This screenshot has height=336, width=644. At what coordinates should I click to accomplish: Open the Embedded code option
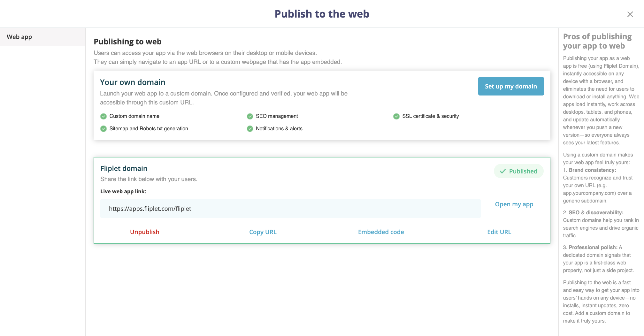[381, 232]
